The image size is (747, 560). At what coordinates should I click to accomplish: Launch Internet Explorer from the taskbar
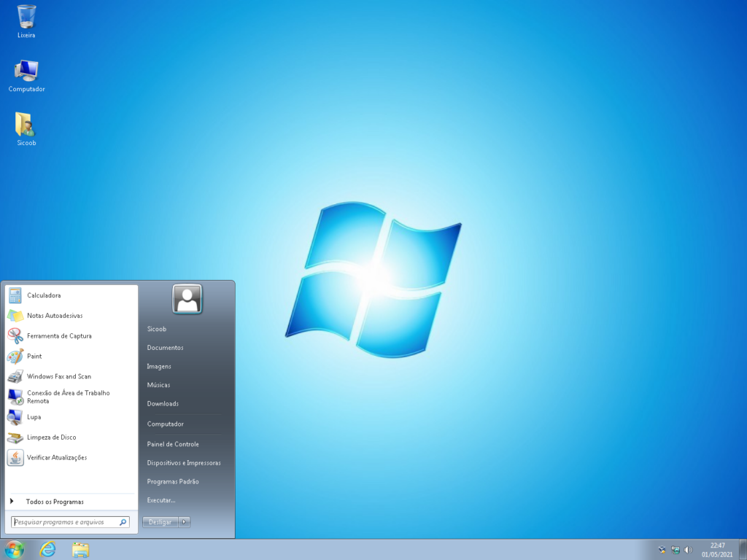(x=47, y=550)
